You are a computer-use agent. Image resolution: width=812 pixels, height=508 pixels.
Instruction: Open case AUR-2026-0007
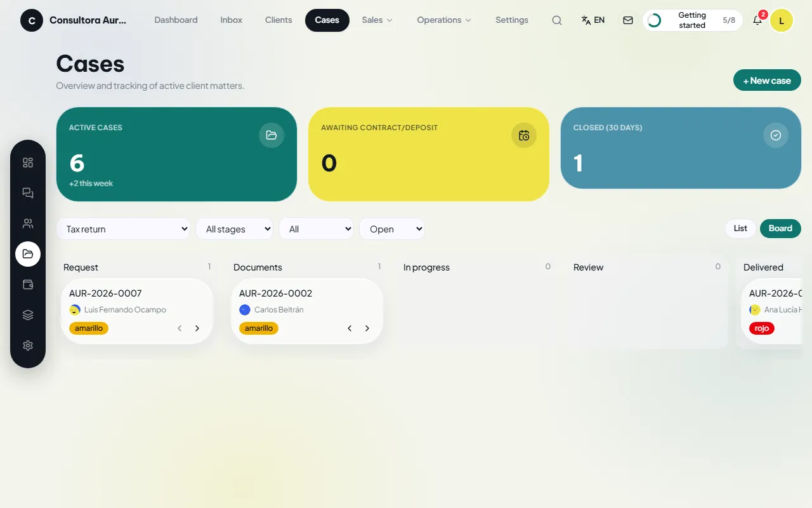tap(137, 311)
